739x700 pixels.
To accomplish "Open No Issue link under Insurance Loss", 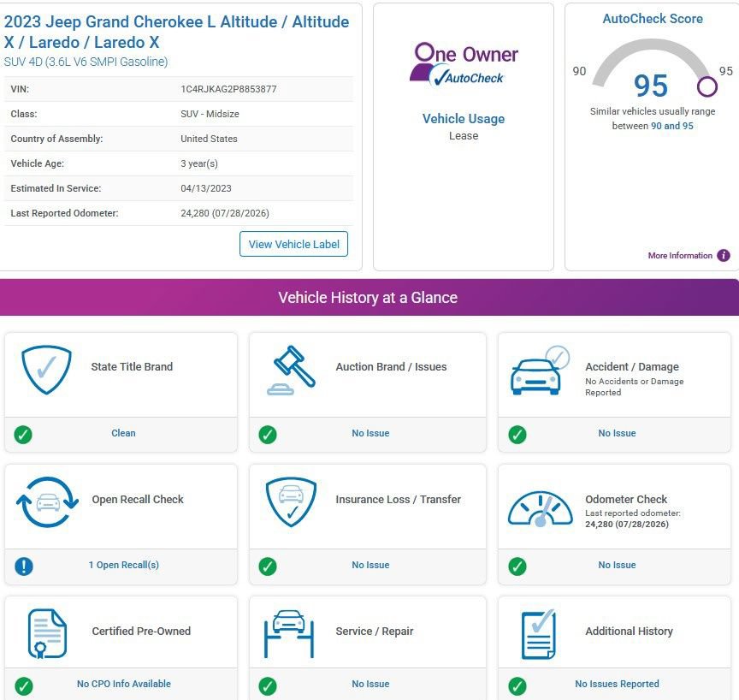I will [370, 565].
